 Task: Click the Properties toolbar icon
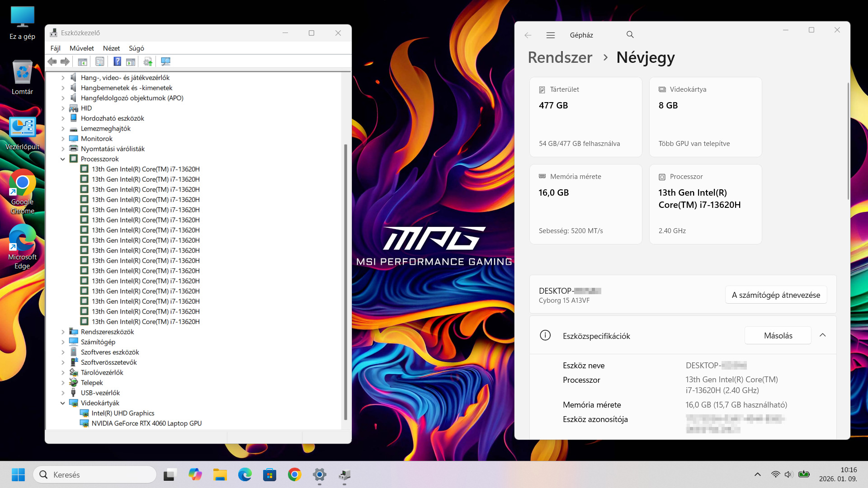click(x=100, y=61)
